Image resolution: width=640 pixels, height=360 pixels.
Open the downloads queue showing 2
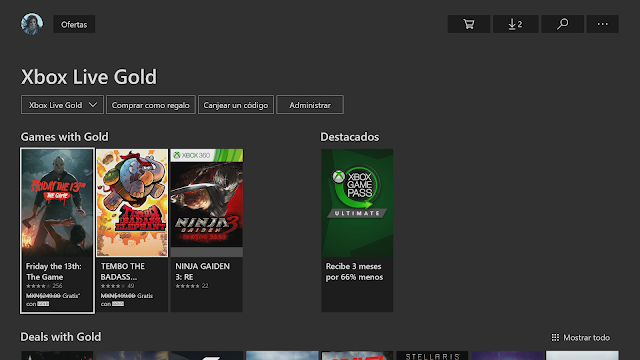516,24
